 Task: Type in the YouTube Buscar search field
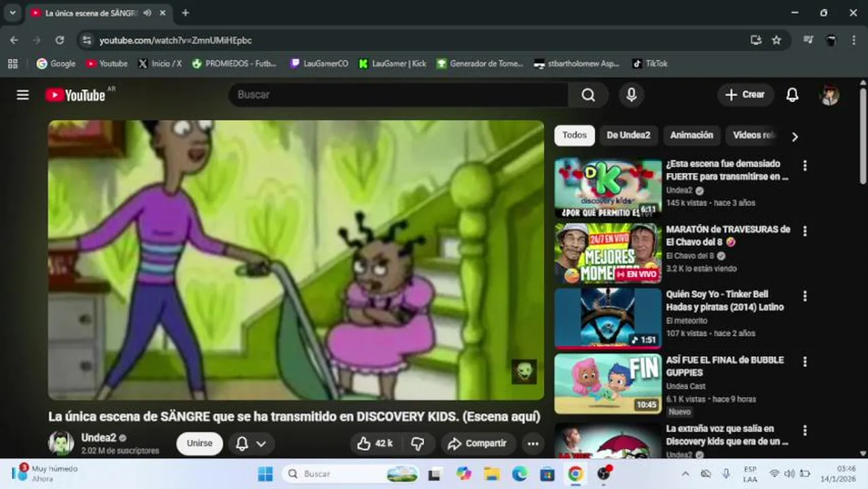(398, 95)
